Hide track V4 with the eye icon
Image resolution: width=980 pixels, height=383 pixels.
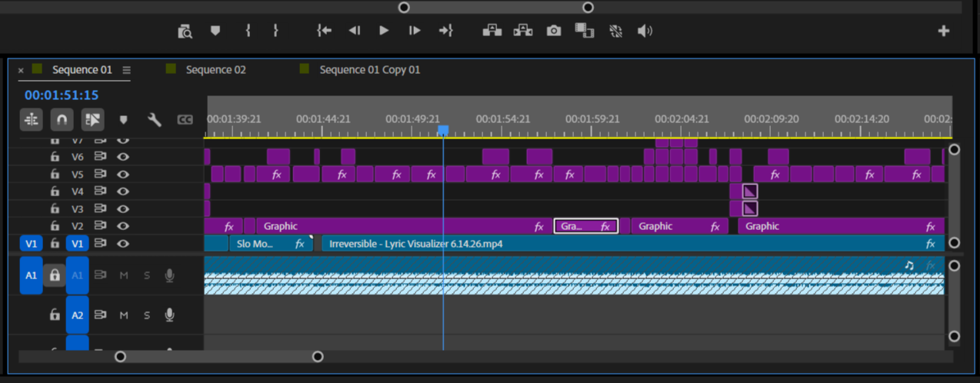pyautogui.click(x=123, y=191)
